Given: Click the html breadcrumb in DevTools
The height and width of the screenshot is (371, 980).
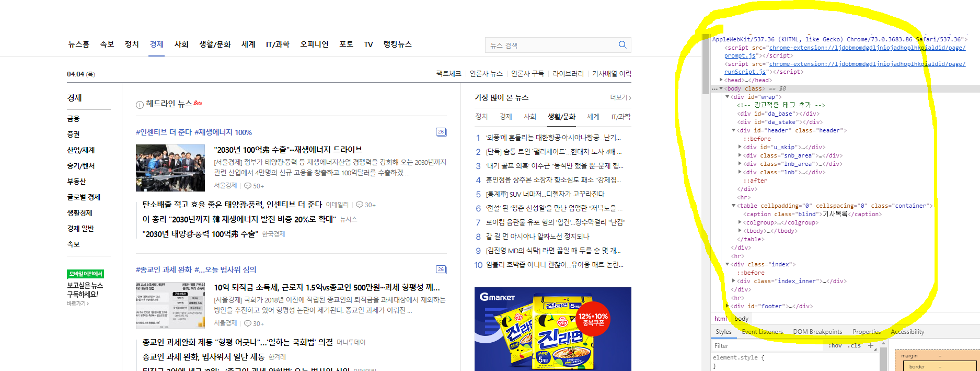Looking at the screenshot, I should pos(721,319).
